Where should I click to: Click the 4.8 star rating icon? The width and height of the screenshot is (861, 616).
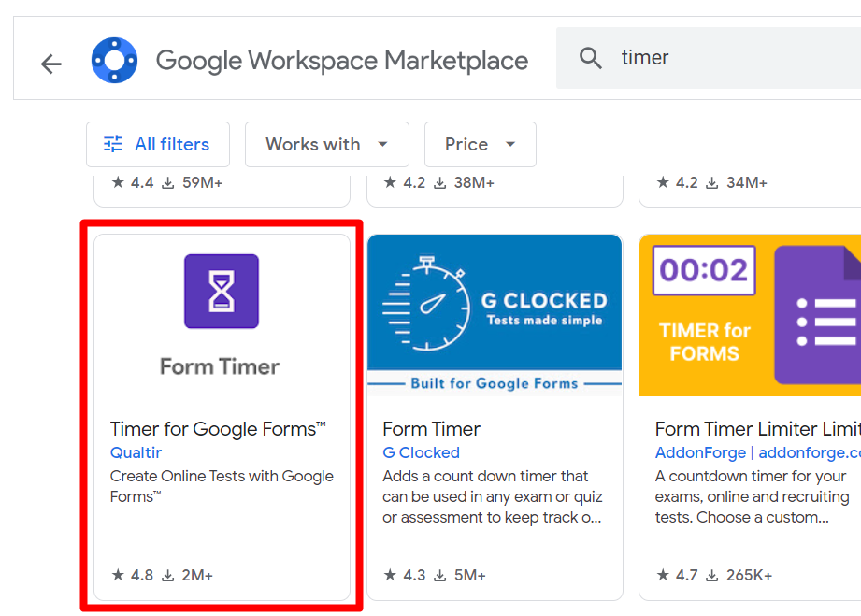click(x=118, y=575)
